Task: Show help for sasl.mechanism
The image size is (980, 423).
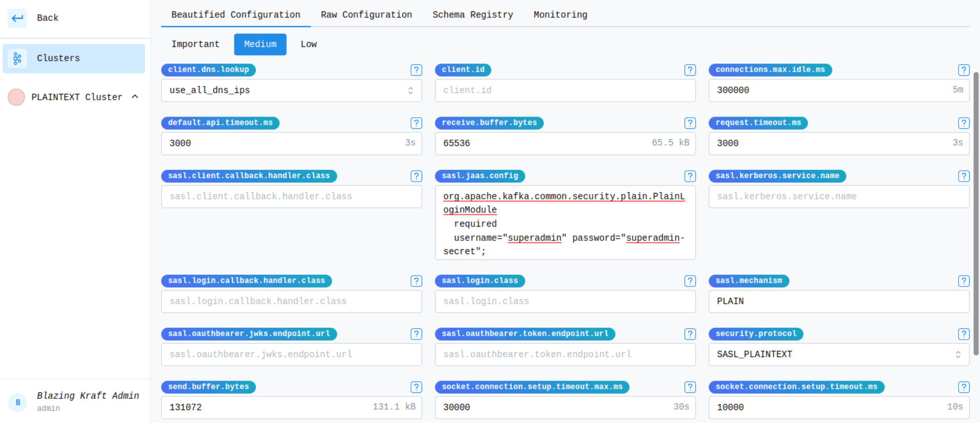Action: (x=964, y=281)
